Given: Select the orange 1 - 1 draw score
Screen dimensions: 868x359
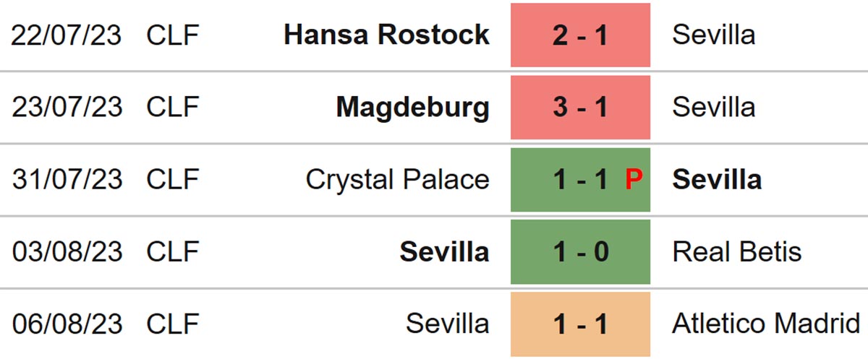Looking at the screenshot, I should pyautogui.click(x=580, y=324).
